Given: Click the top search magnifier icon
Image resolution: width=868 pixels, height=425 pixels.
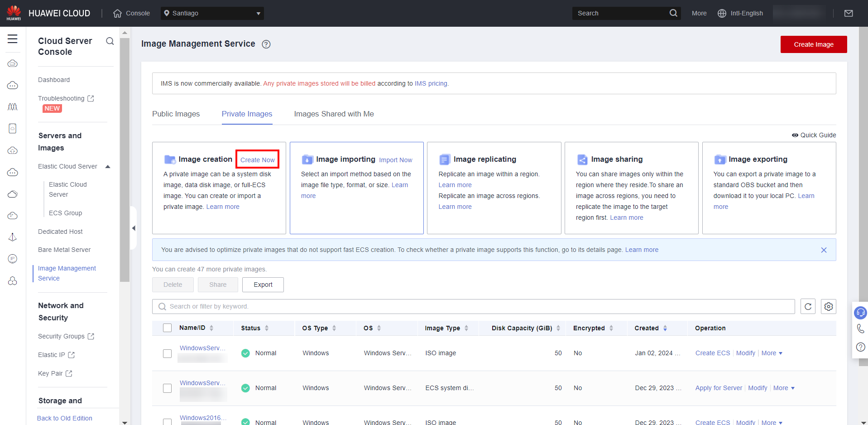Looking at the screenshot, I should tap(673, 13).
